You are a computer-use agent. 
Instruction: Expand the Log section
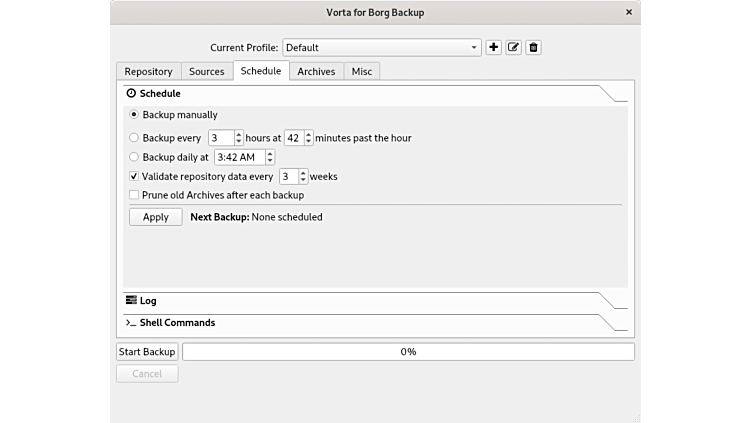click(x=148, y=300)
